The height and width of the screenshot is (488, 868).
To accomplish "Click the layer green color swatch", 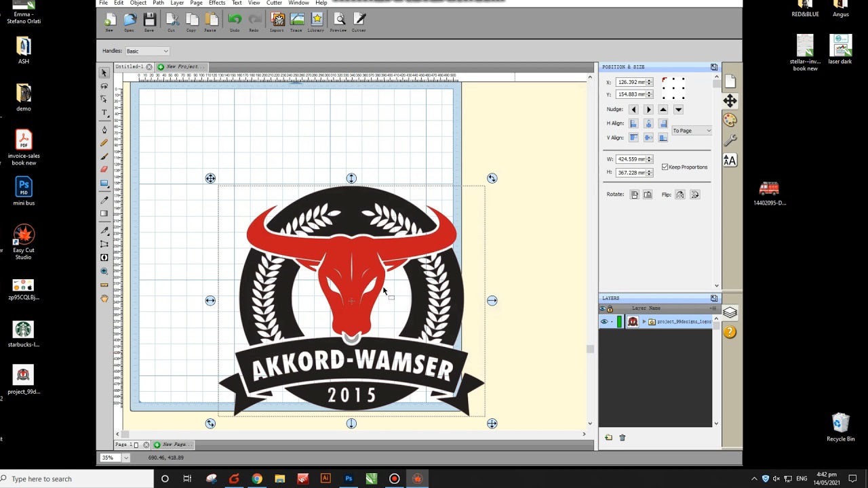I will click(619, 322).
